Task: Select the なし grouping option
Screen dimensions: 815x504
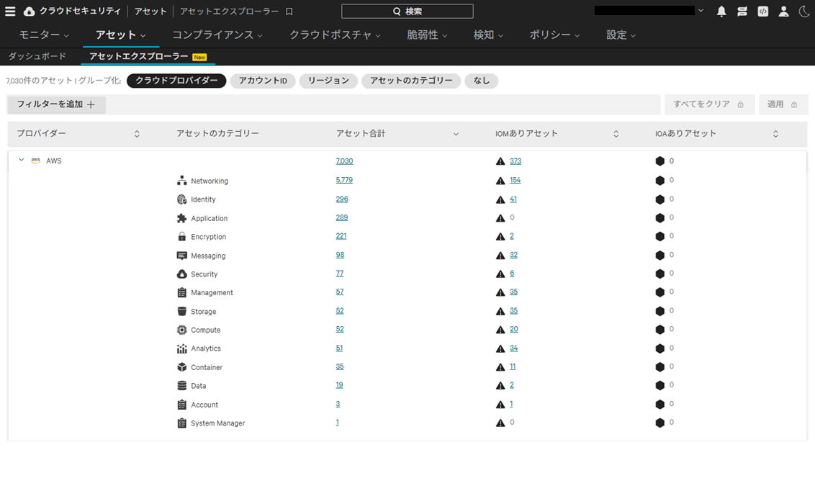Action: [482, 81]
